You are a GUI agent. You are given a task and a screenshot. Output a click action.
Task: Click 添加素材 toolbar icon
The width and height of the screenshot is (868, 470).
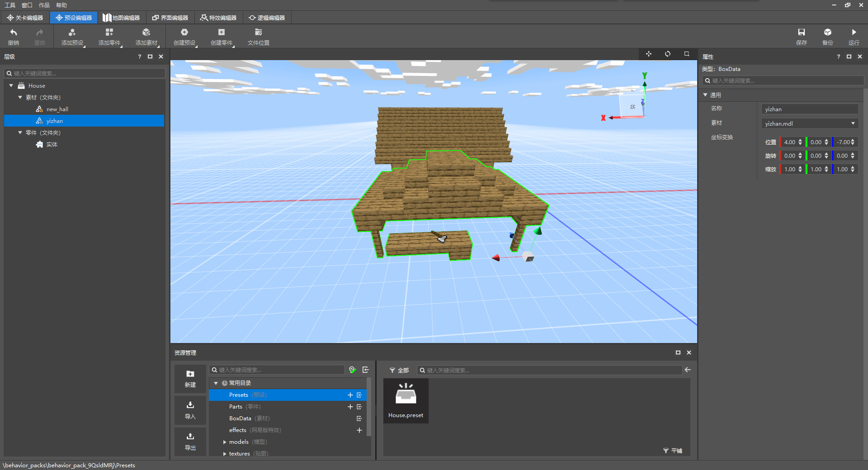click(146, 33)
